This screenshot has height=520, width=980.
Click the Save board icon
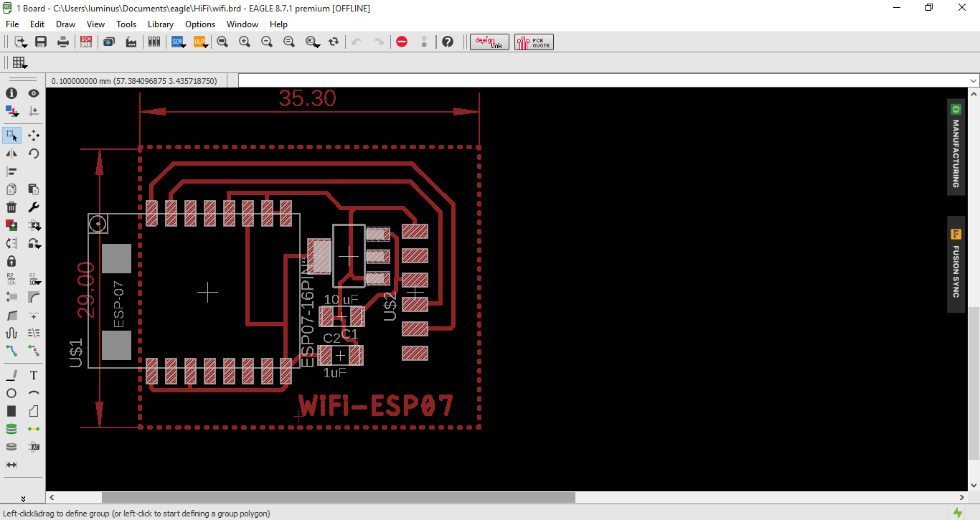pos(41,42)
